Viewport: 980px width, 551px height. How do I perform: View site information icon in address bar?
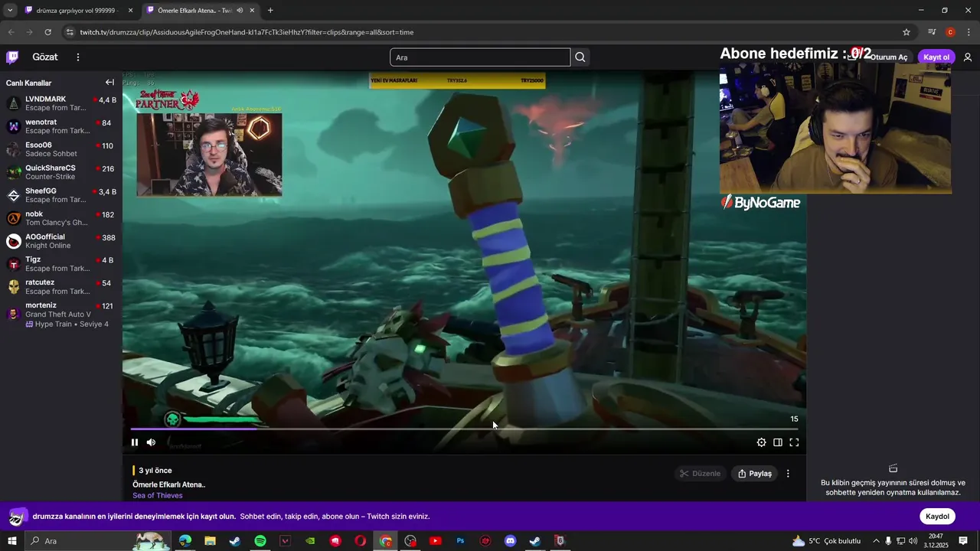click(70, 32)
